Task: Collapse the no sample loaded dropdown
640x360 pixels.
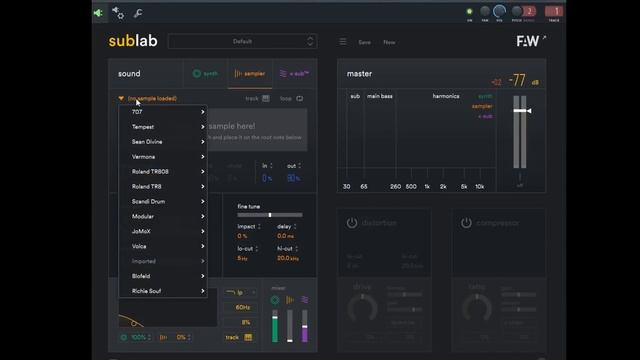Action: pos(121,98)
